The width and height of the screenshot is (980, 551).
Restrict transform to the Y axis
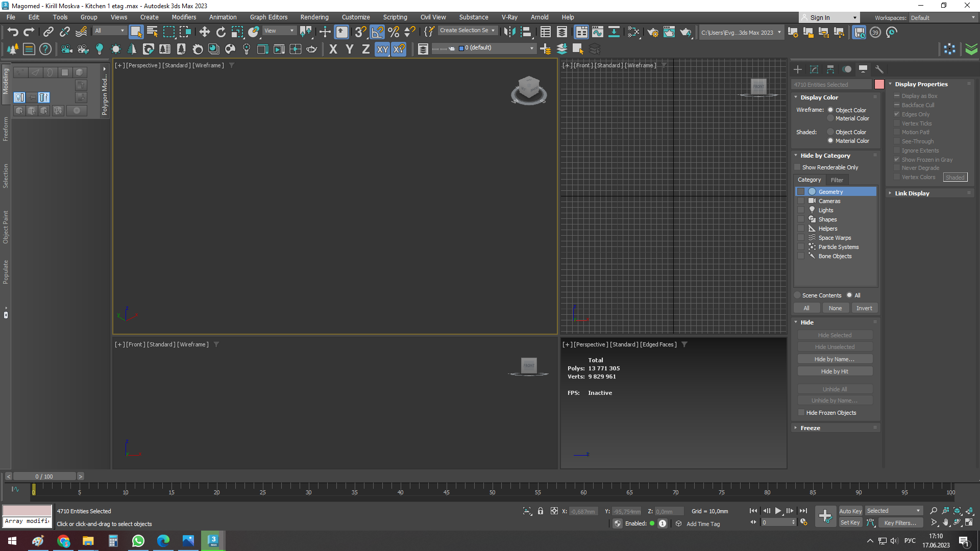coord(350,49)
